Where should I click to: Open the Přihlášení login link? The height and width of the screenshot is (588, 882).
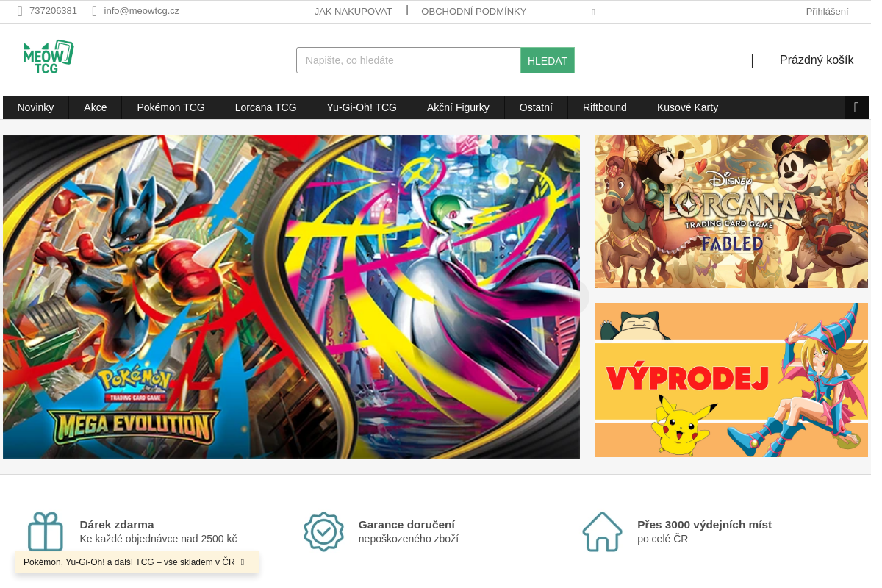pos(827,11)
